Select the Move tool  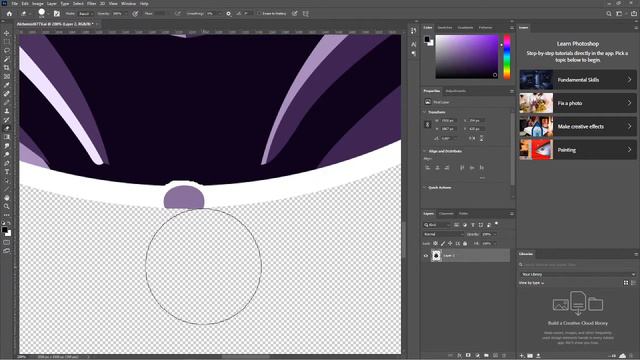tap(7, 33)
